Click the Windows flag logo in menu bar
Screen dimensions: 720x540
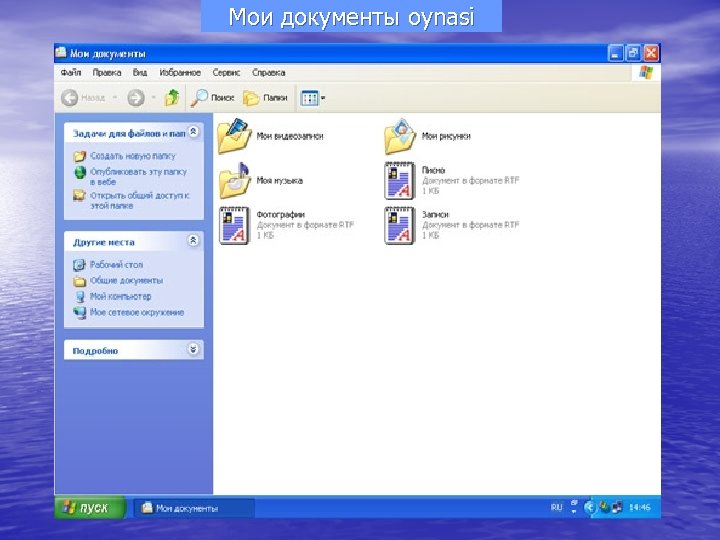[x=646, y=73]
